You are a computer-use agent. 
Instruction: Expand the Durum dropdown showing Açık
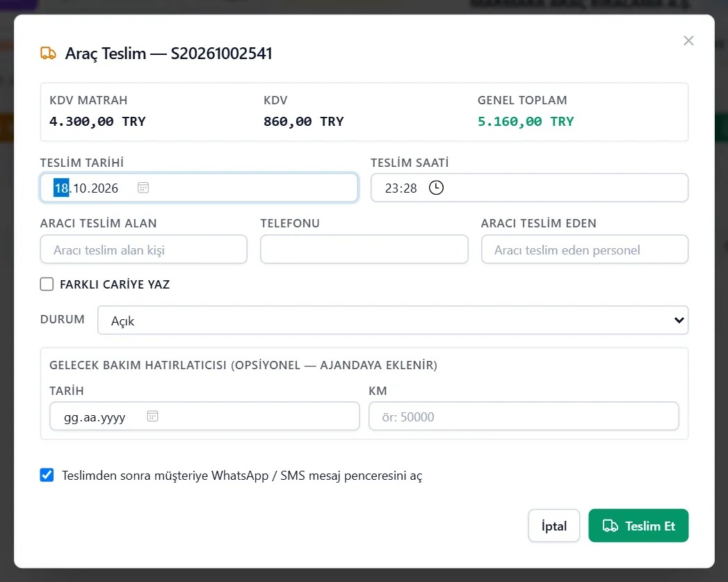point(393,320)
